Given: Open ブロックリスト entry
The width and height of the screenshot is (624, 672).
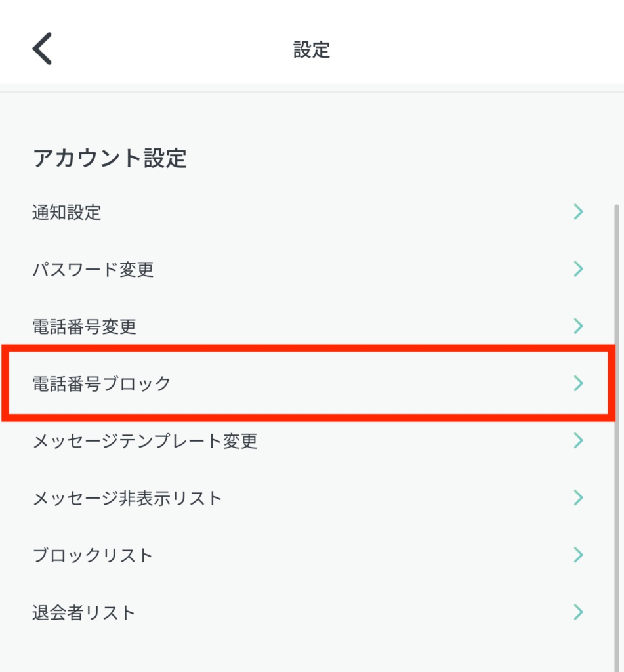Looking at the screenshot, I should 93,555.
